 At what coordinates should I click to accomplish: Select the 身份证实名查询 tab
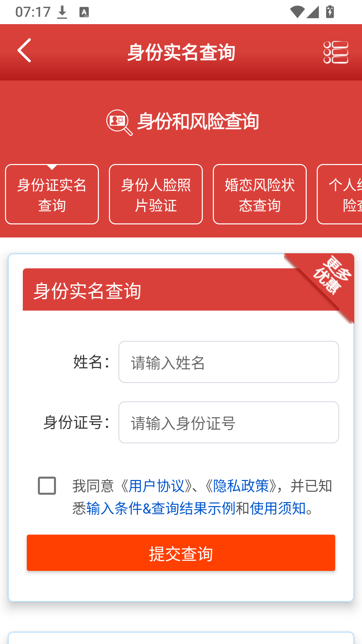(52, 194)
